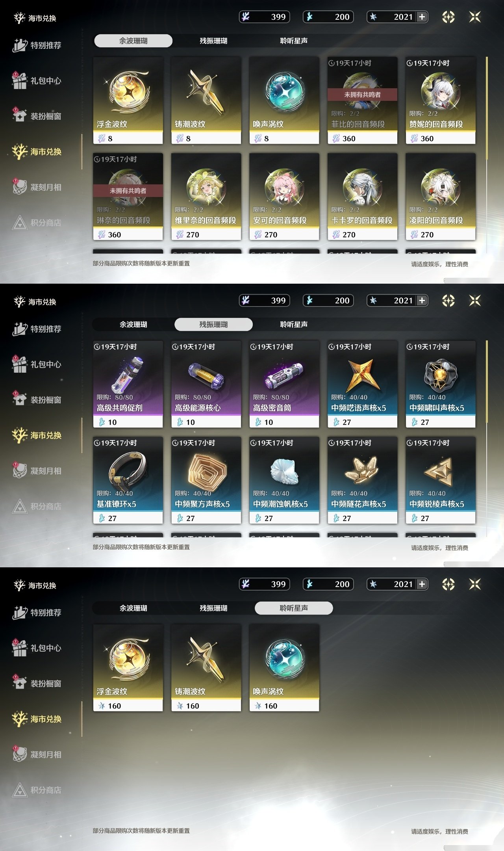
Task: Choose the 高级密音筒 cylinder item
Action: pos(284,384)
